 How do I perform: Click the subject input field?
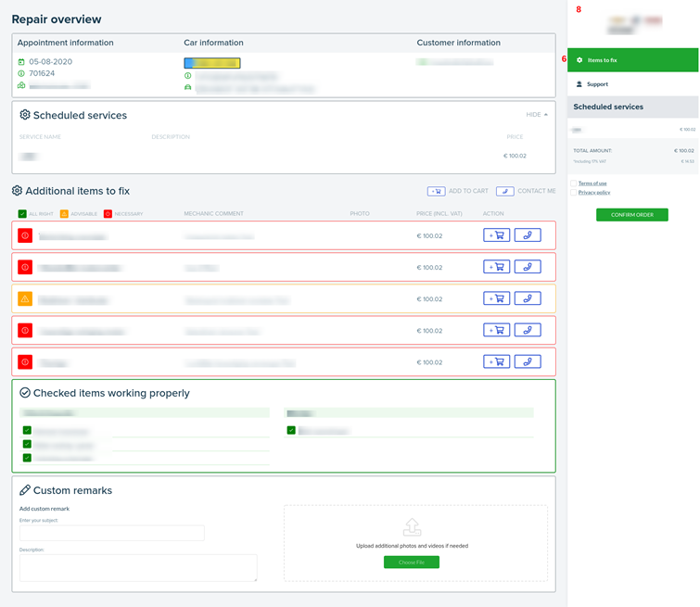pos(111,533)
